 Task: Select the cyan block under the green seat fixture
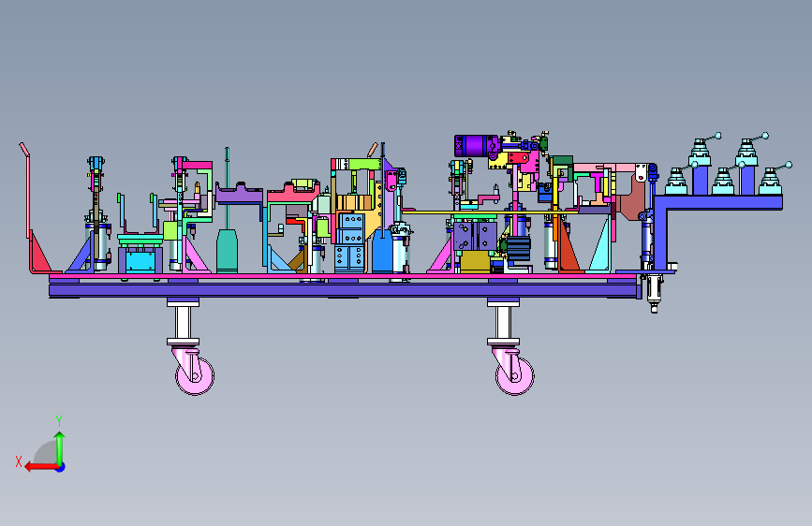(140, 261)
